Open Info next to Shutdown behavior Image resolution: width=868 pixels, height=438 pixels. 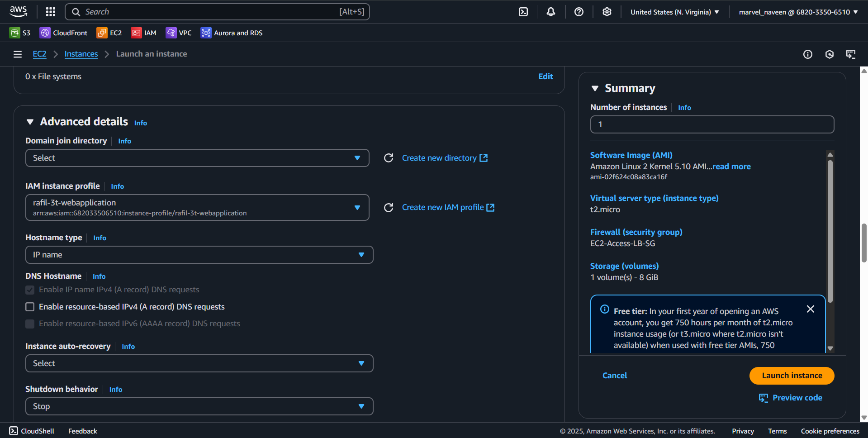coord(116,390)
